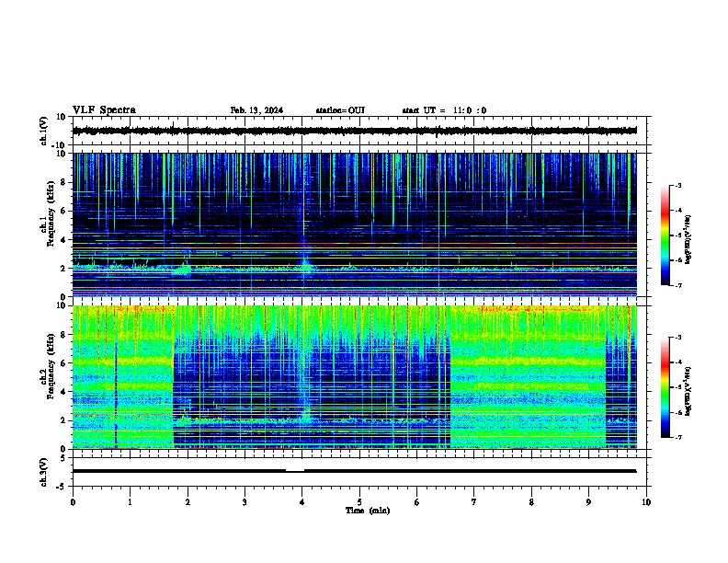Click the ch.1 voltage waveform trace
The image size is (728, 563).
tap(355, 131)
